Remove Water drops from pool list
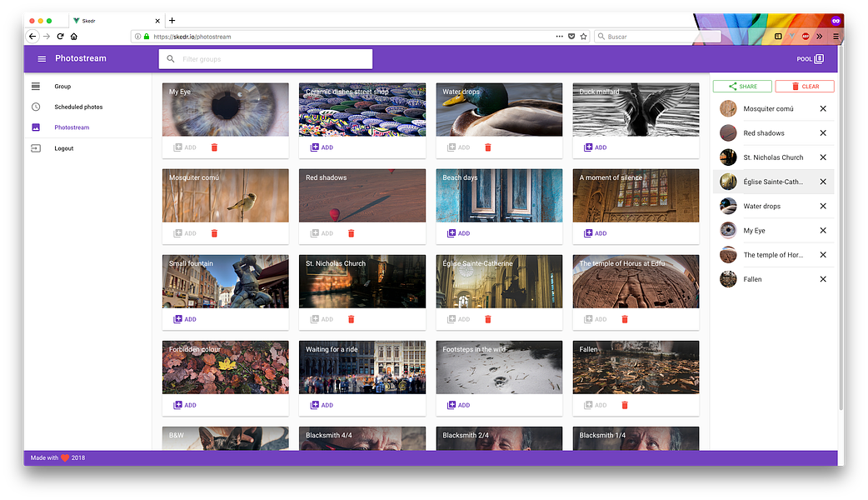868x500 pixels. pyautogui.click(x=823, y=206)
